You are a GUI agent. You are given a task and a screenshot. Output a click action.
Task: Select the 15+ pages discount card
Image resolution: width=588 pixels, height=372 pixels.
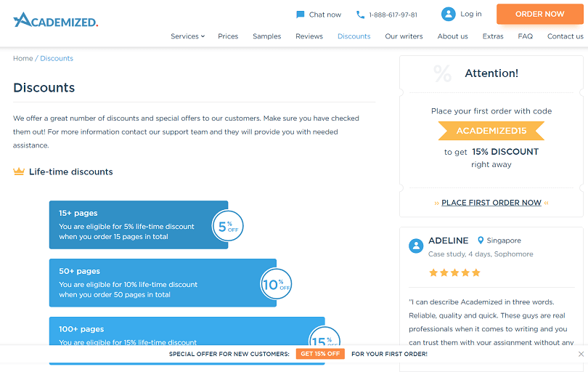point(139,225)
